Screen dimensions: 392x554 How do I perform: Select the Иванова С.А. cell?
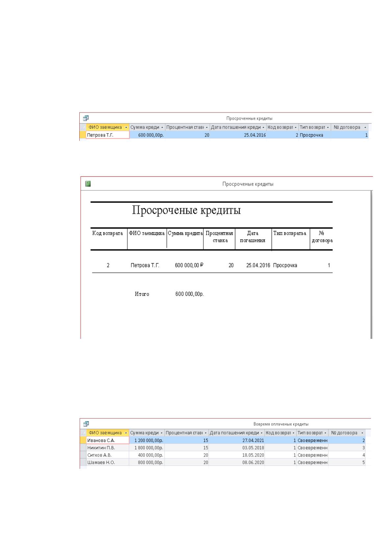[x=108, y=440]
